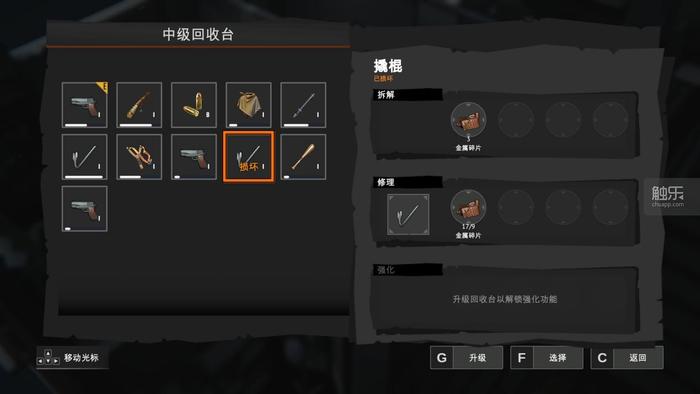Click the G 升级 upgrade button

coord(467,357)
